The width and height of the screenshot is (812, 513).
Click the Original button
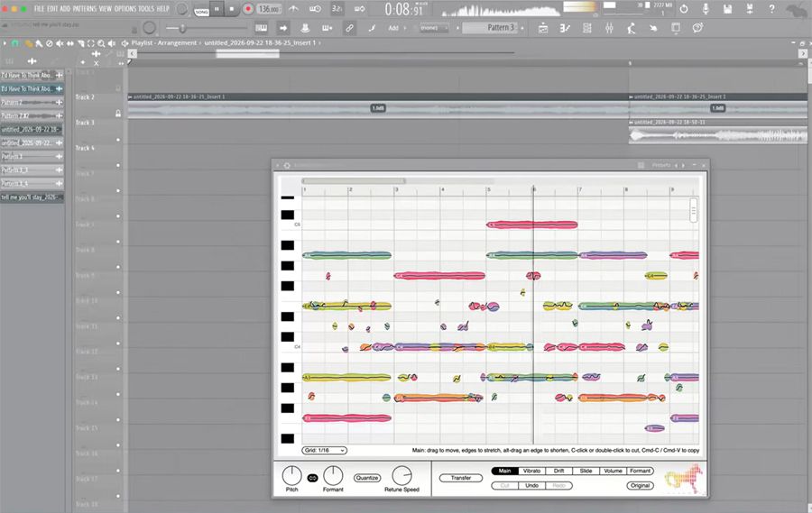(x=640, y=486)
